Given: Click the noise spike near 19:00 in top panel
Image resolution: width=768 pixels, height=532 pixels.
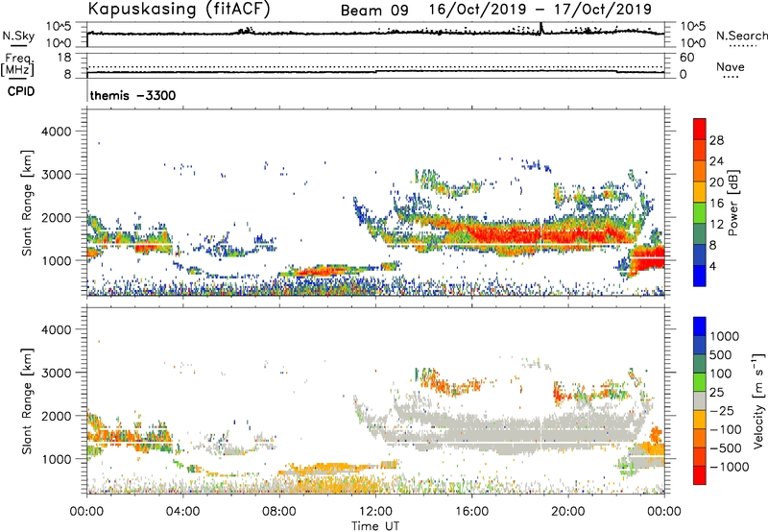Looking at the screenshot, I should point(540,28).
